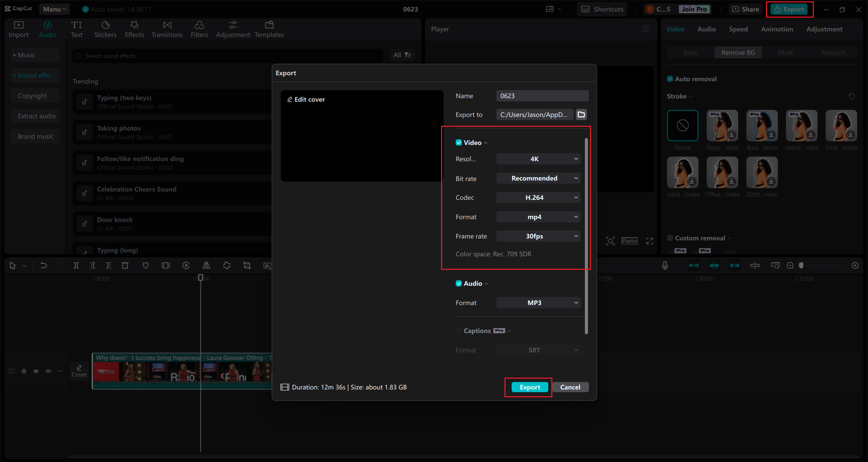This screenshot has width=868, height=462.
Task: Open the Menu in title bar
Action: (x=54, y=9)
